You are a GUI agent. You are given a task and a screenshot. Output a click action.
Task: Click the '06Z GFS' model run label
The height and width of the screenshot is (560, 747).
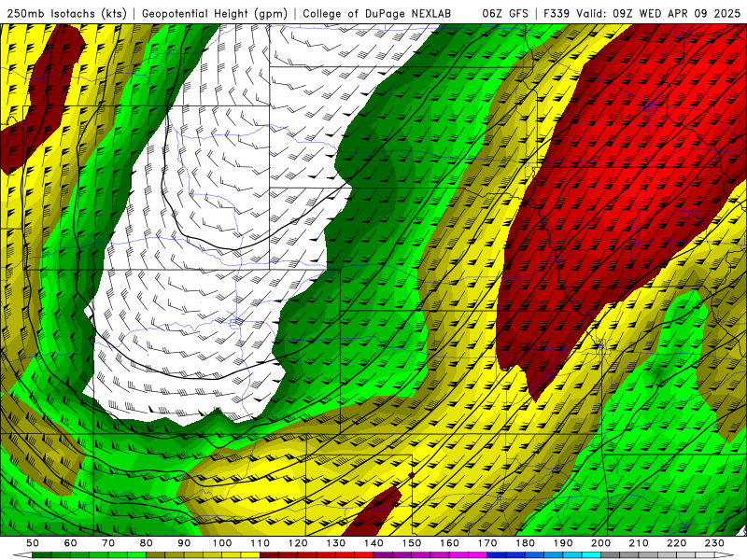tap(505, 13)
